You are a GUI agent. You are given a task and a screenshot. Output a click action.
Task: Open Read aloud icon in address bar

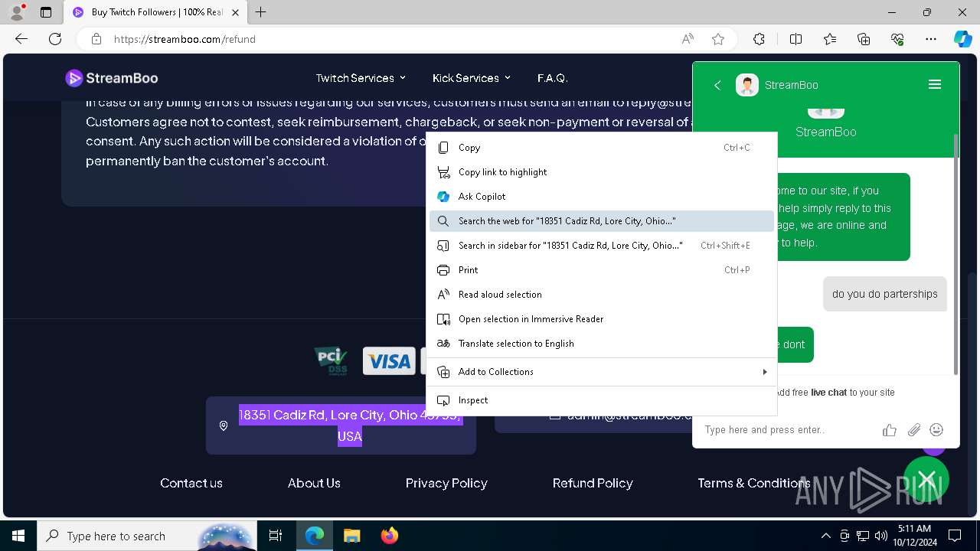pos(688,39)
